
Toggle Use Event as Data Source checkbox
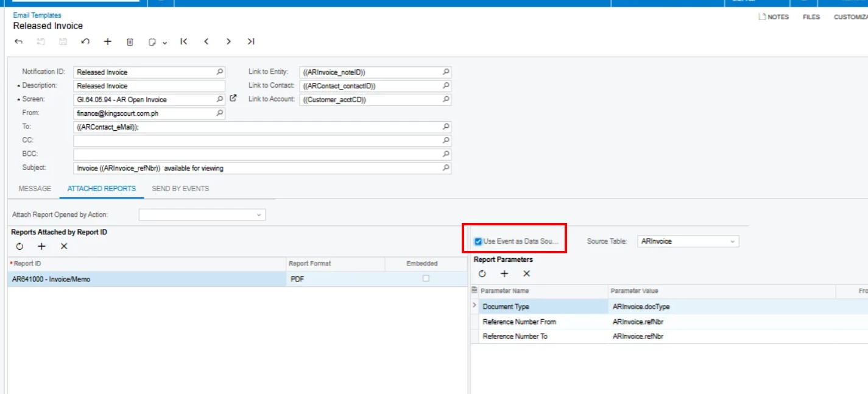tap(478, 241)
